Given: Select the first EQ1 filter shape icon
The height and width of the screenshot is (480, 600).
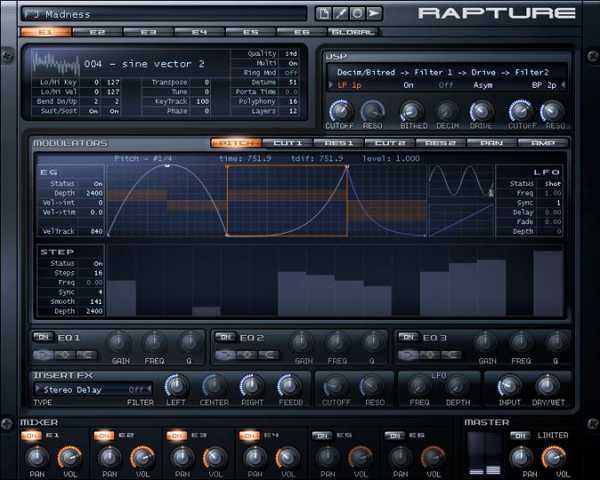Looking at the screenshot, I should pos(43,355).
